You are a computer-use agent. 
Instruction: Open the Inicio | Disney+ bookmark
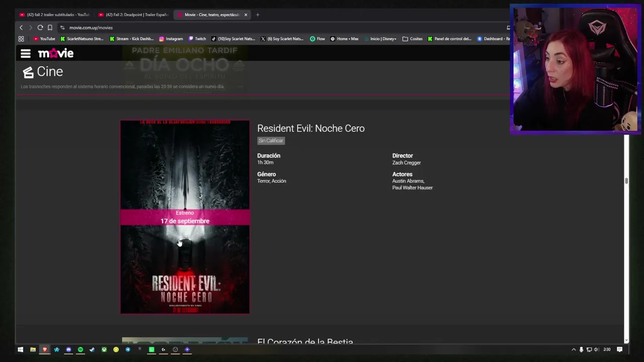point(380,39)
